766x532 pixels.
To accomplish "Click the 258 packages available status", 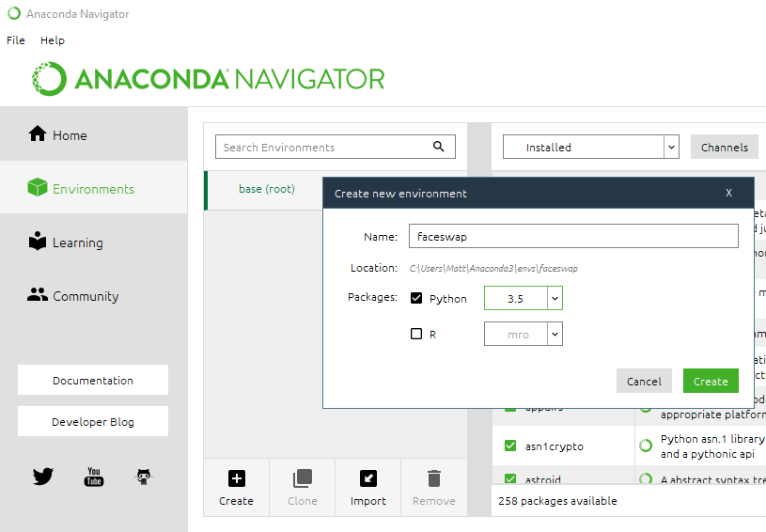I will click(557, 501).
